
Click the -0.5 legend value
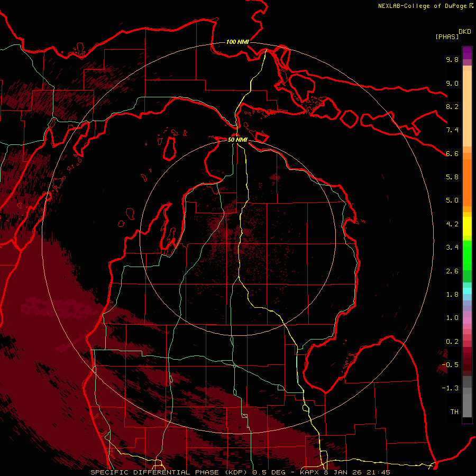[x=450, y=365]
